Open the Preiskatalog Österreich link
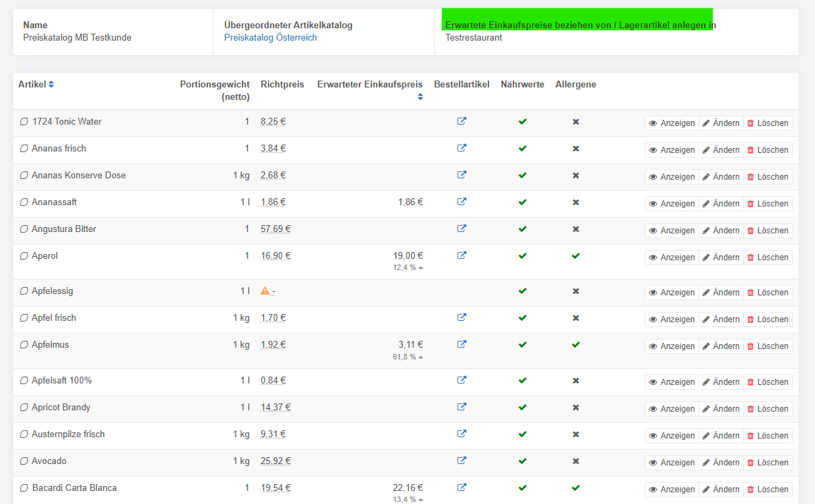 point(270,37)
